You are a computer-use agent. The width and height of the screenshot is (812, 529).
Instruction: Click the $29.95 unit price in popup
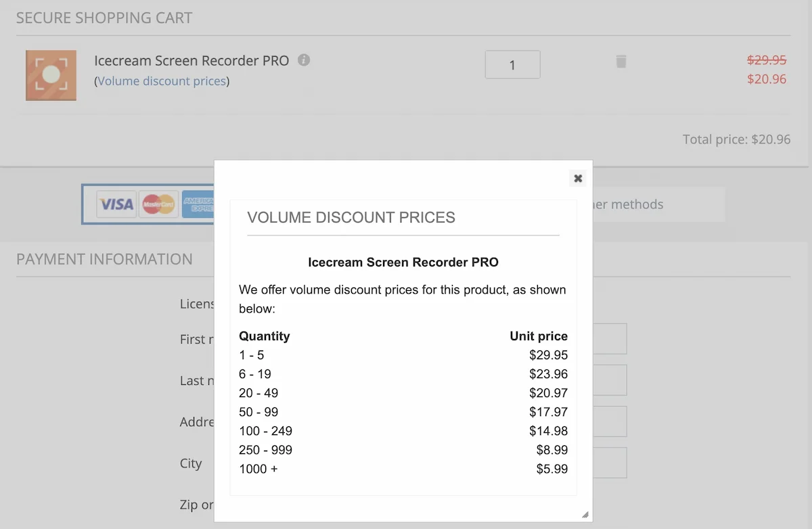pyautogui.click(x=549, y=355)
